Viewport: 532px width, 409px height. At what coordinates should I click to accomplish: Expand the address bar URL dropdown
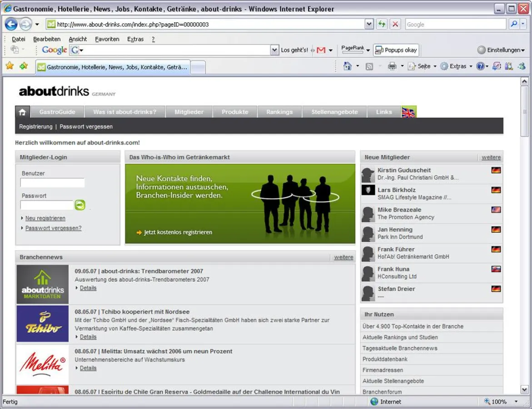click(369, 24)
